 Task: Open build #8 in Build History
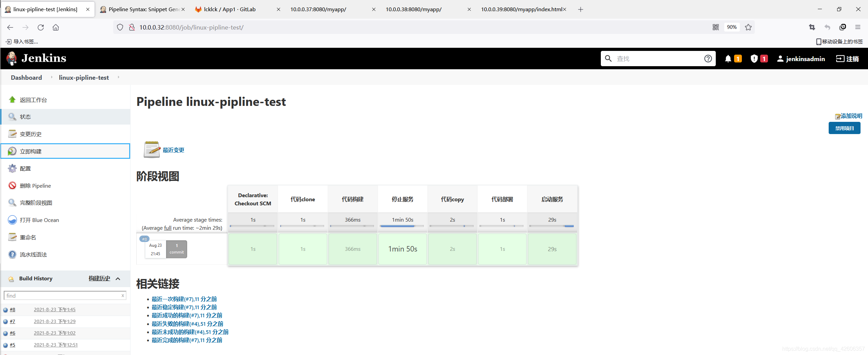point(13,310)
